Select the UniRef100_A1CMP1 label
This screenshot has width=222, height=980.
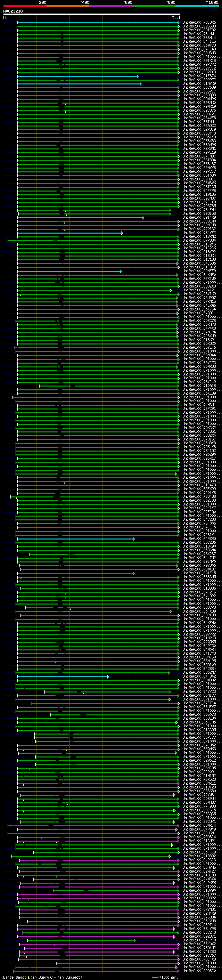pyautogui.click(x=199, y=841)
